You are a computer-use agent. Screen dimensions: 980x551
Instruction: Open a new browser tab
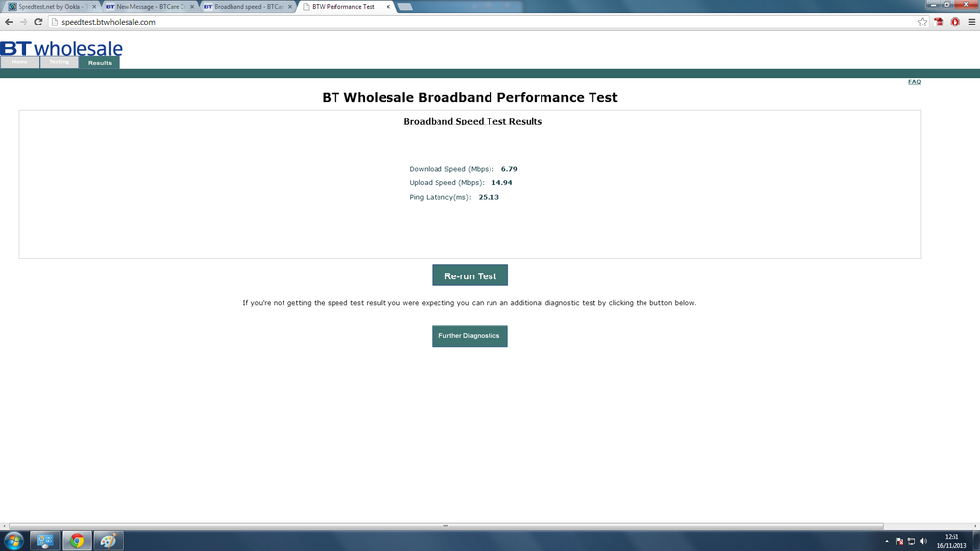pyautogui.click(x=405, y=6)
